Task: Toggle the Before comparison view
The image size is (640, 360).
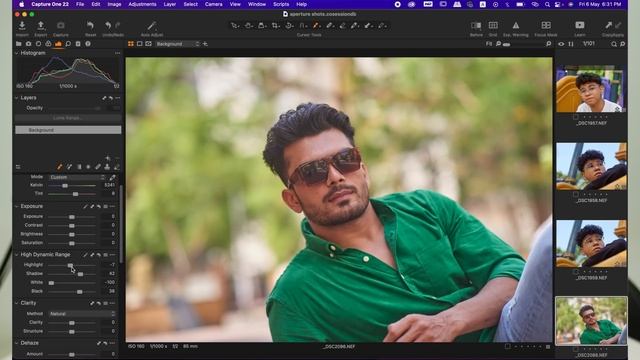Action: click(476, 26)
